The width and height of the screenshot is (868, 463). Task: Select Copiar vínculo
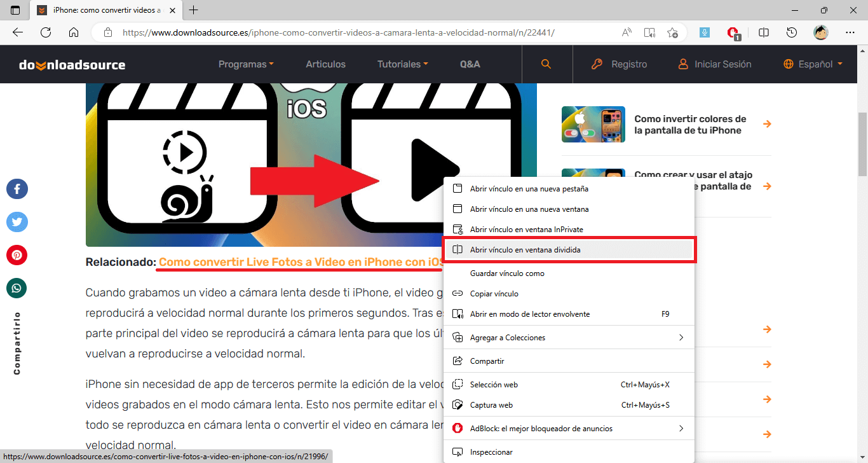[569, 294]
